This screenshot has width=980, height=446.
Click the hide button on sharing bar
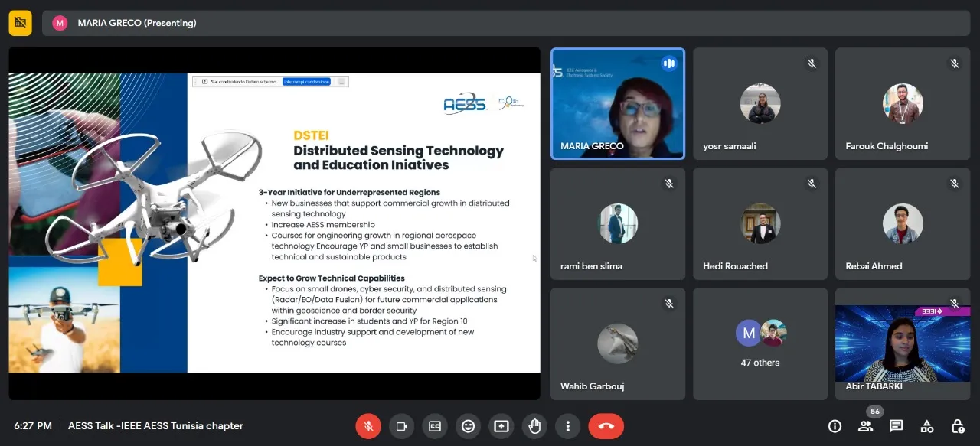tap(341, 81)
